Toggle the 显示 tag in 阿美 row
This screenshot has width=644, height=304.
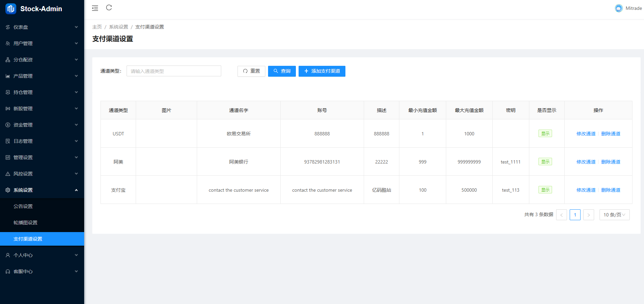545,162
